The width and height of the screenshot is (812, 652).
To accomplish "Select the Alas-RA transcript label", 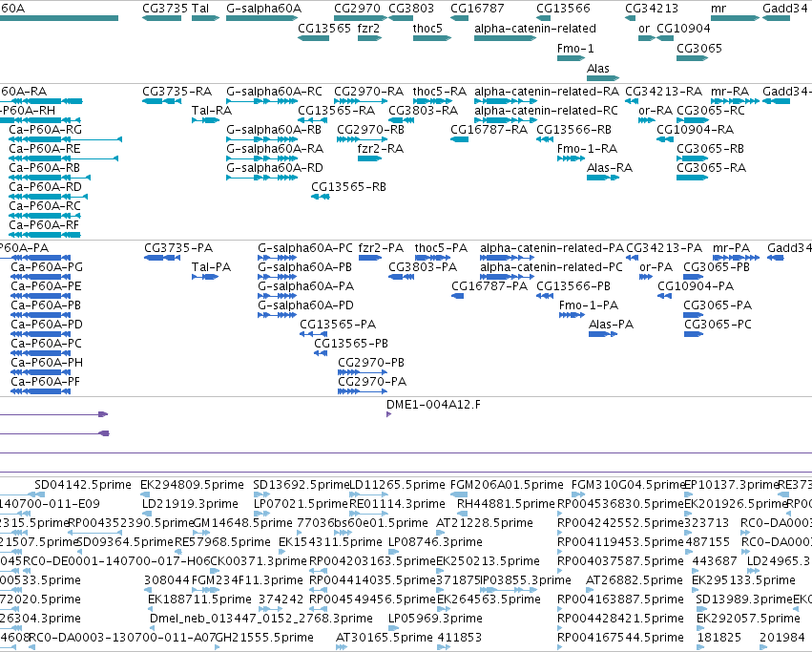I will click(x=610, y=168).
